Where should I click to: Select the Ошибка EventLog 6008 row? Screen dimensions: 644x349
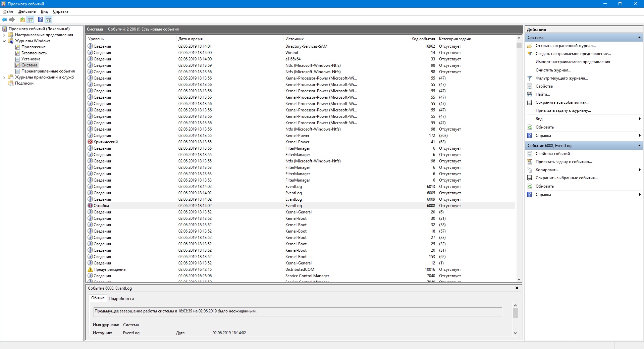click(x=301, y=206)
